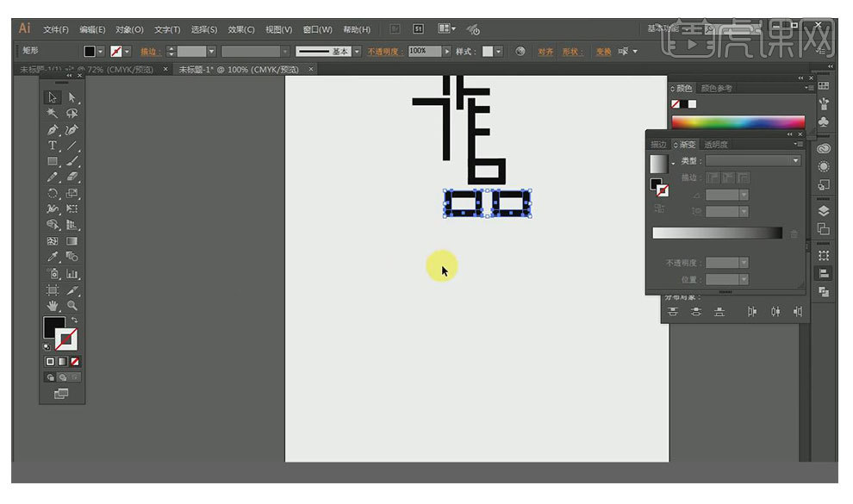Screen dimensions: 853x504
Task: Switch to the 颜色参考 tab
Action: (x=716, y=88)
